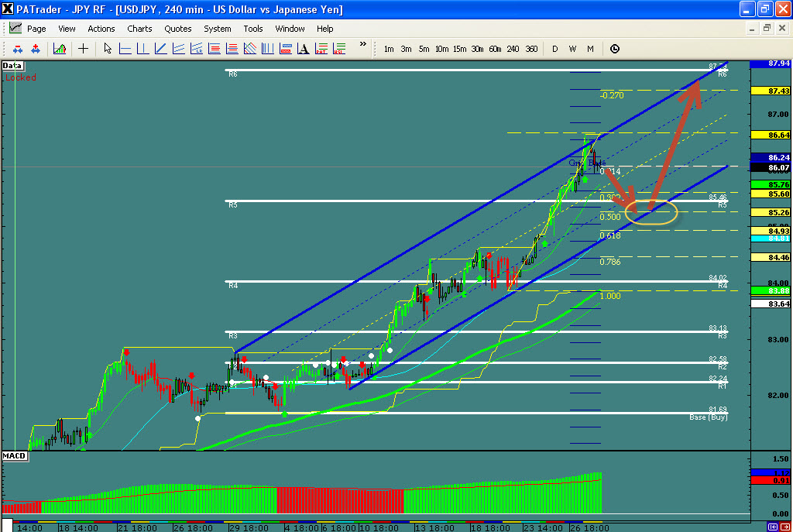
Task: Select the crosshair cursor tool
Action: click(84, 49)
